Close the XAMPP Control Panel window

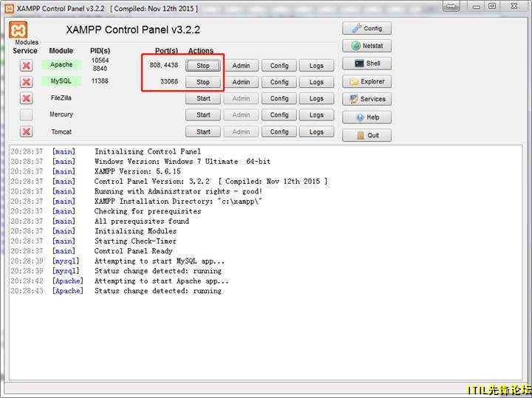click(x=514, y=6)
